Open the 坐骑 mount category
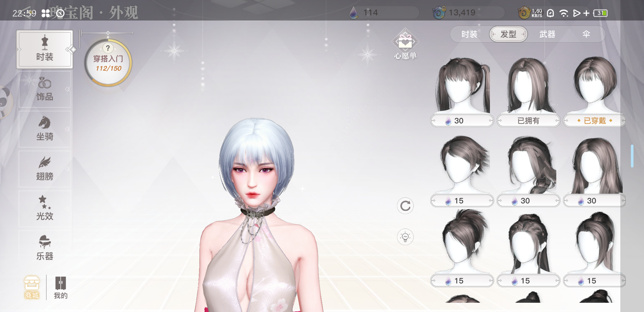Viewport: 644px width, 312px height. pyautogui.click(x=45, y=129)
